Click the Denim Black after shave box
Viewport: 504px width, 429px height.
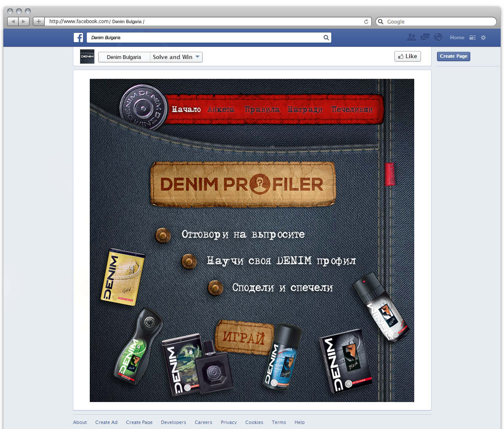click(346, 361)
